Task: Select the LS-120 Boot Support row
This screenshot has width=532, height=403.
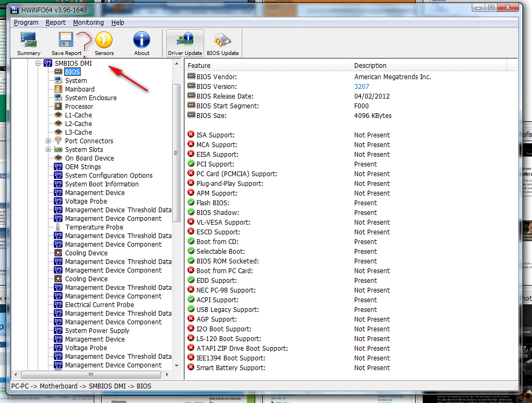Action: pos(352,338)
